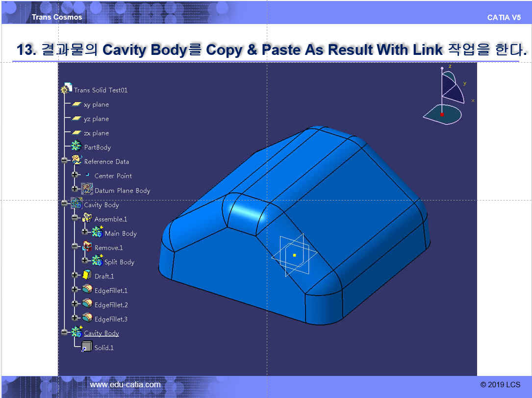Expand the Center Point node

tap(75, 175)
